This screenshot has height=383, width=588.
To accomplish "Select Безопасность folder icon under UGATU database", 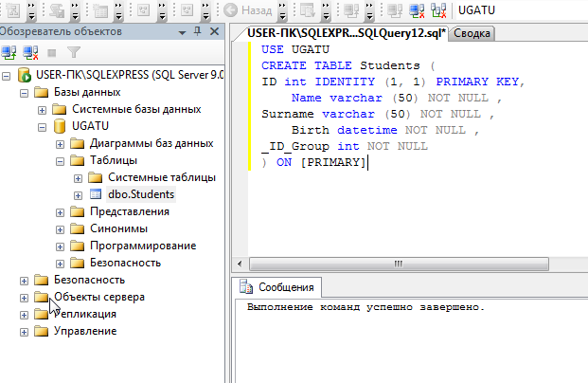I will (x=78, y=263).
